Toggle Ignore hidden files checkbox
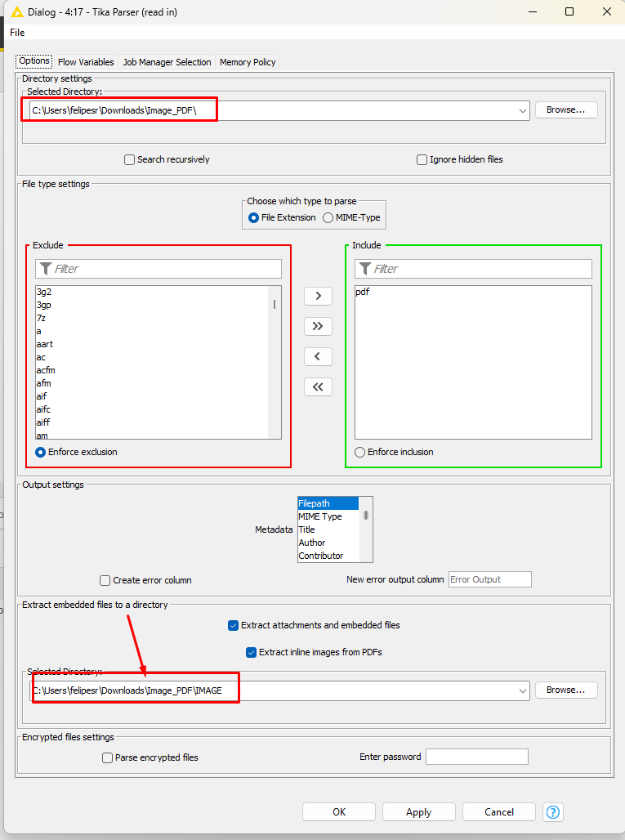Image resolution: width=625 pixels, height=840 pixels. pos(422,160)
